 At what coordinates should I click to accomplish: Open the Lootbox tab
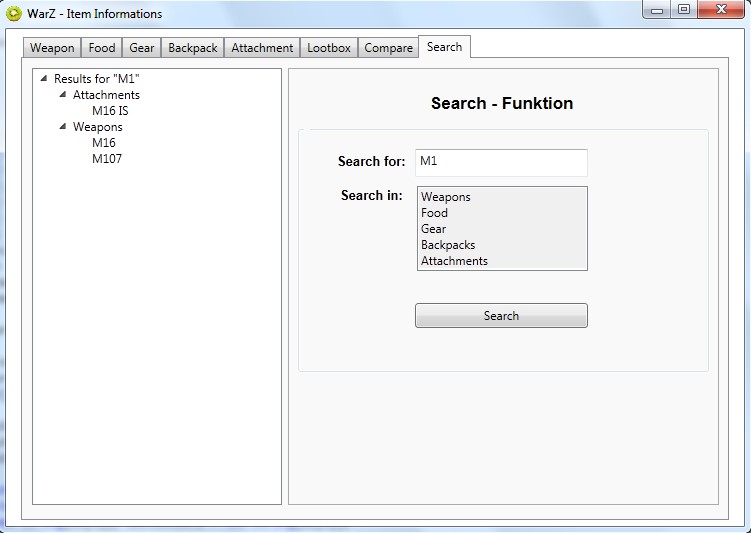click(x=329, y=48)
